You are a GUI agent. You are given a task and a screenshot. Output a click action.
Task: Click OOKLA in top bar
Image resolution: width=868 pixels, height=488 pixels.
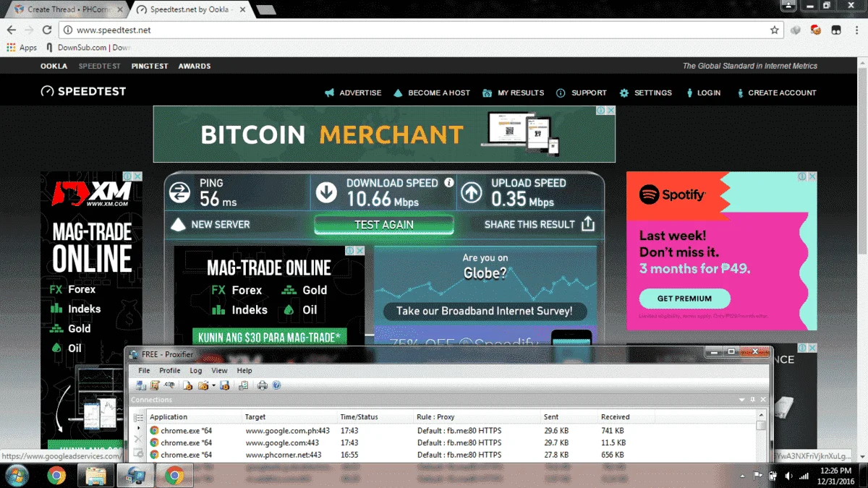54,66
